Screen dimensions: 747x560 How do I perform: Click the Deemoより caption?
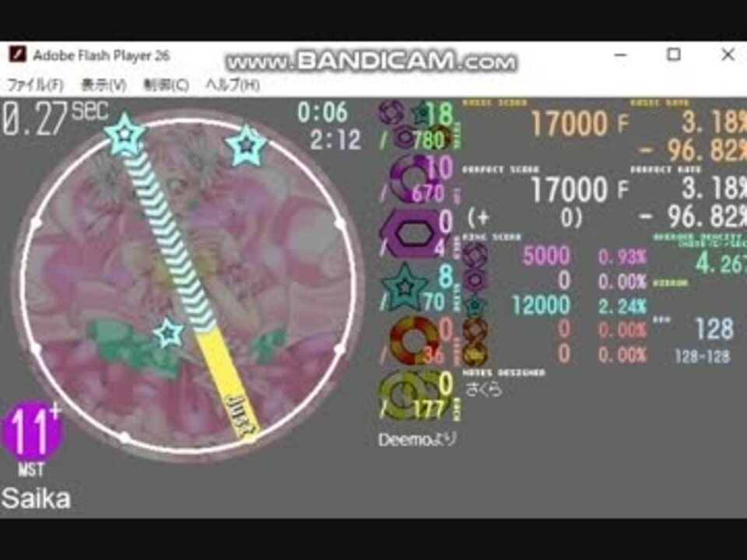click(418, 440)
